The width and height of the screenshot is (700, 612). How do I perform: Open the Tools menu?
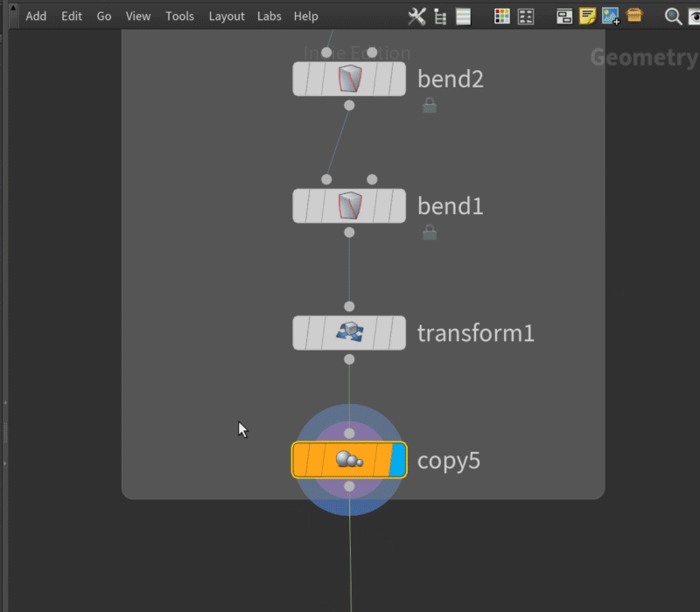coord(179,17)
